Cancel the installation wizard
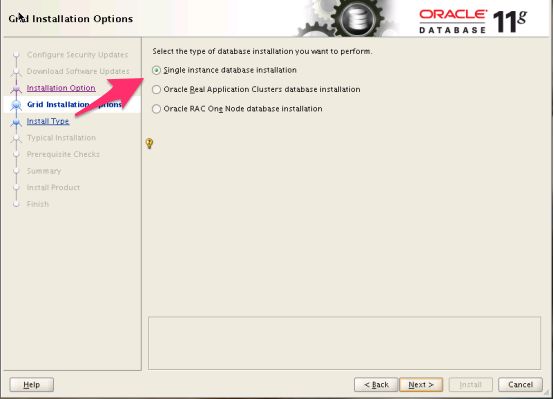Viewport: 554px width, 399px height. [520, 385]
